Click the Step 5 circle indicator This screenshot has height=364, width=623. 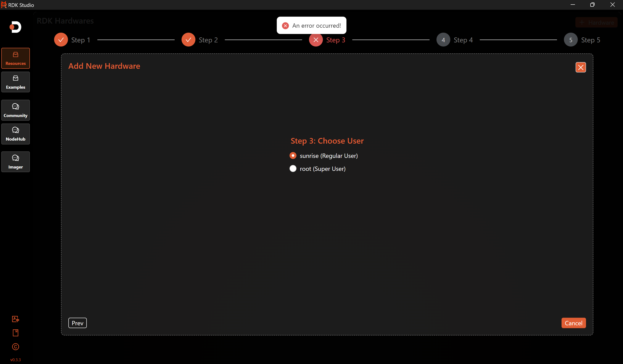[571, 40]
